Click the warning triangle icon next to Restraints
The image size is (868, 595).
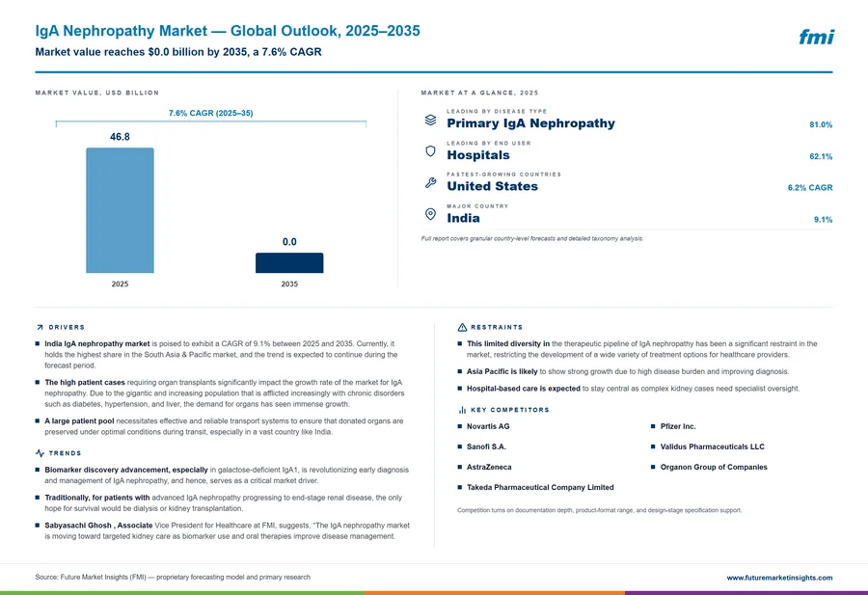click(462, 327)
